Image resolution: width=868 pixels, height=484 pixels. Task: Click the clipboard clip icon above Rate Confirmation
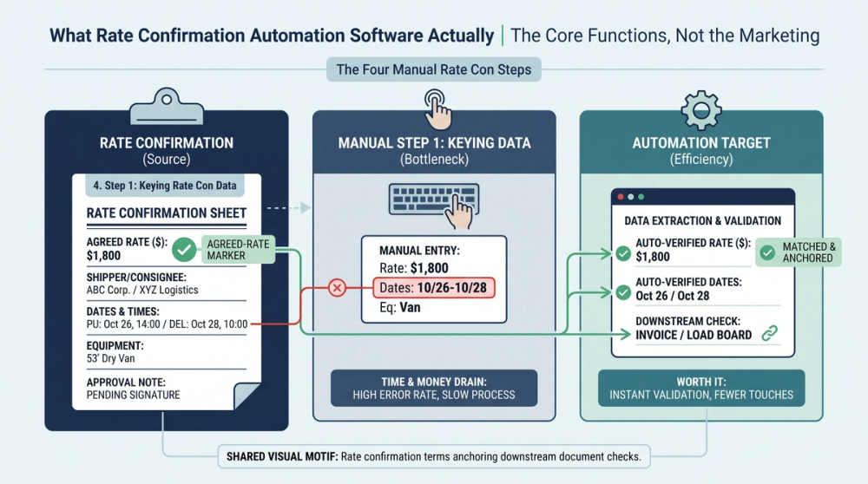click(x=166, y=106)
